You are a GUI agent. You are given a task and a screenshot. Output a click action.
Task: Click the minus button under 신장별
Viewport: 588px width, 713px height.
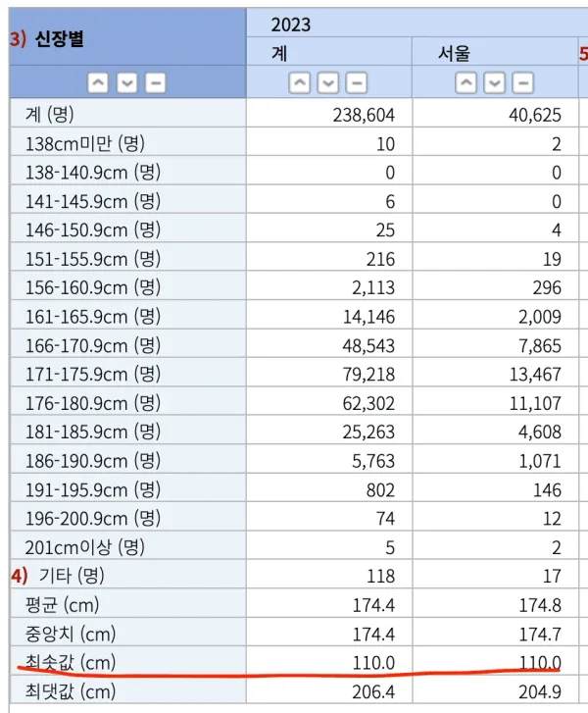[156, 83]
